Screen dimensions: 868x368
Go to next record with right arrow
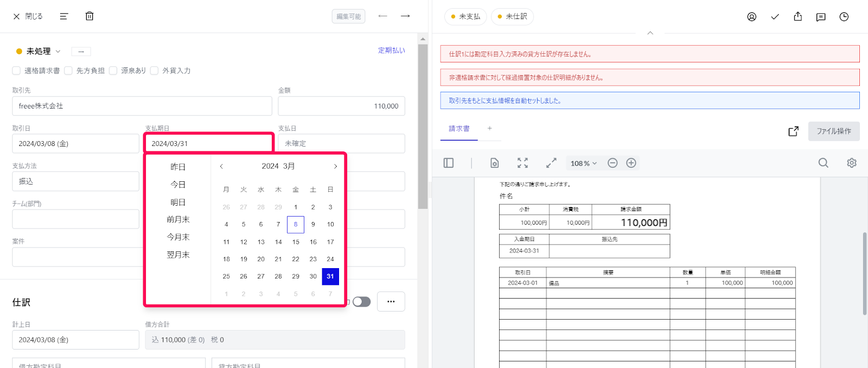405,16
